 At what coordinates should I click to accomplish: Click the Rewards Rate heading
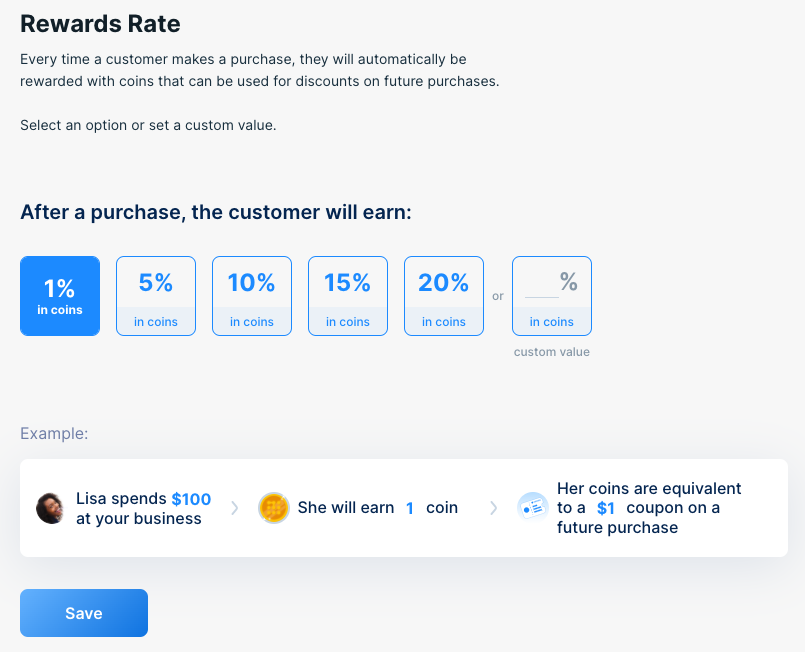point(100,23)
